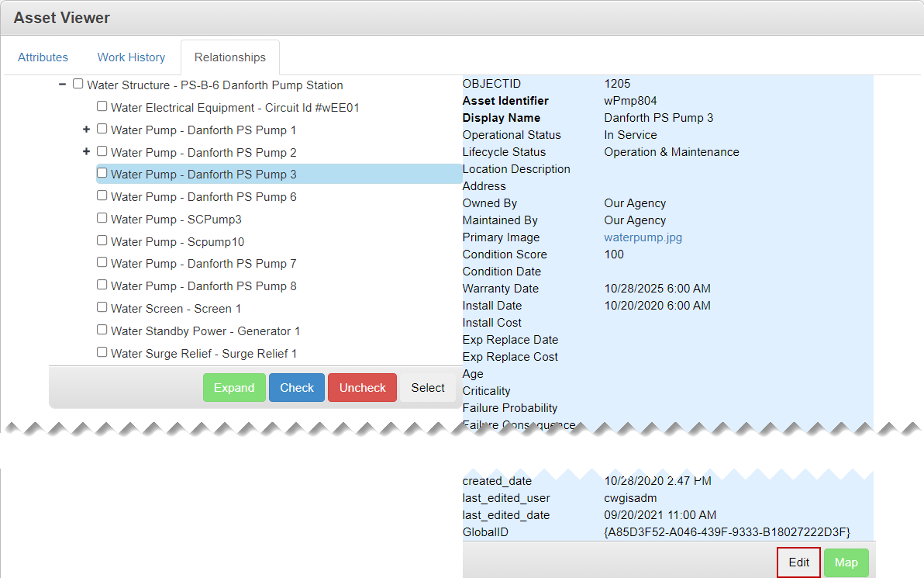Enable the Danforth PS Pump 3 checkbox
924x578 pixels.
click(102, 173)
